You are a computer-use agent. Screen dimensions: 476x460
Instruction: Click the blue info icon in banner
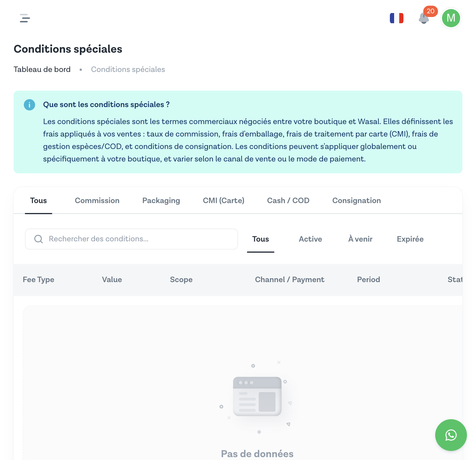click(29, 105)
